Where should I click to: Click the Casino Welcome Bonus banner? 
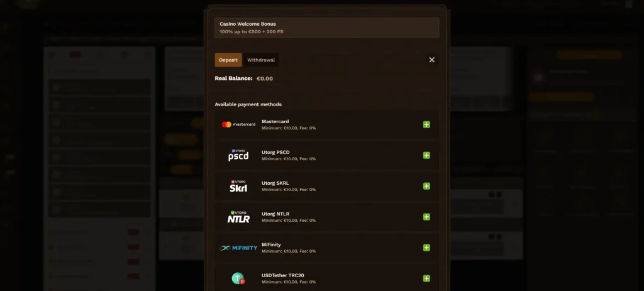[x=327, y=28]
